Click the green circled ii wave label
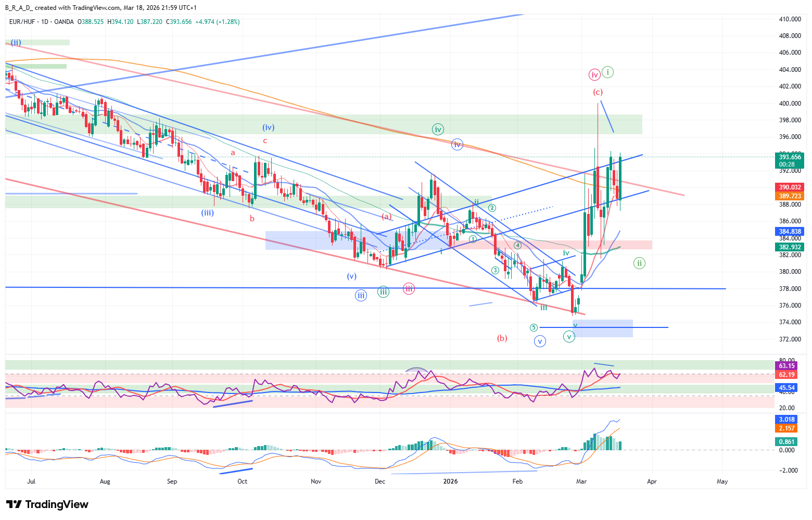The width and height of the screenshot is (812, 520). [x=639, y=263]
